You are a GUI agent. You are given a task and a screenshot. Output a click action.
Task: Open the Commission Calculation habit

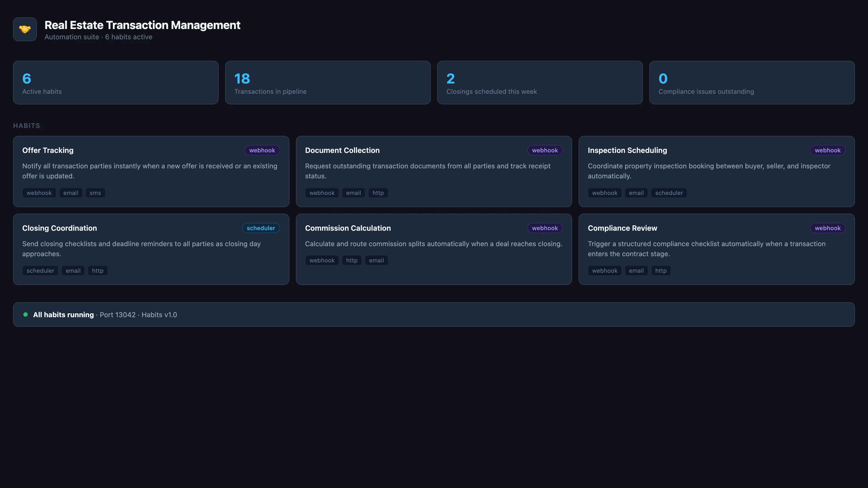pyautogui.click(x=434, y=249)
